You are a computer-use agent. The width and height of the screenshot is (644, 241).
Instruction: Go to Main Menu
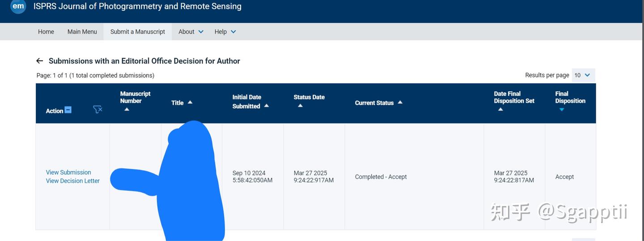click(x=82, y=32)
